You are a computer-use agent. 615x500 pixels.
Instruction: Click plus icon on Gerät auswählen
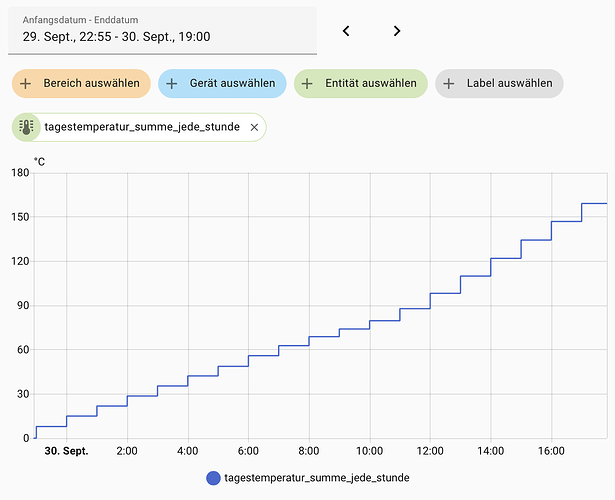point(171,84)
